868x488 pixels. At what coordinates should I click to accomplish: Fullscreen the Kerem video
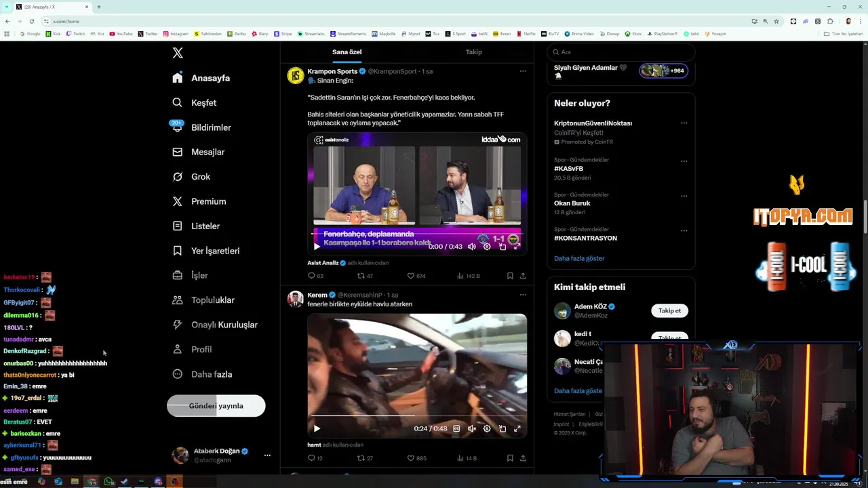click(517, 428)
